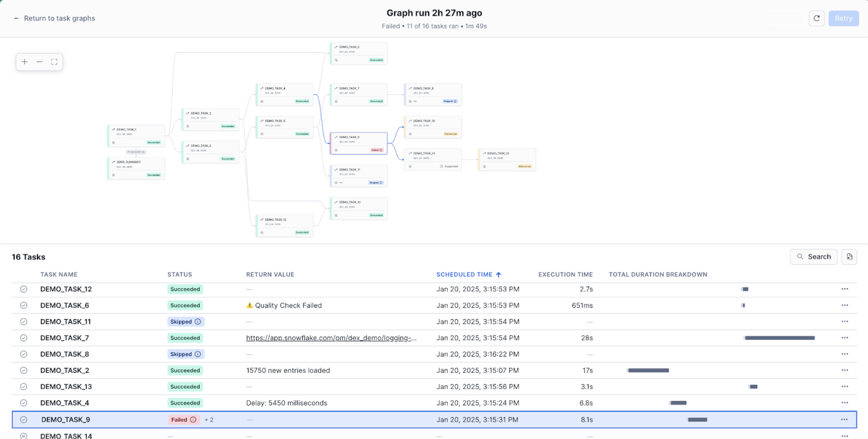Select the DEMO_TASK_9 failed node in graph
The width and height of the screenshot is (868, 439).
(x=359, y=143)
